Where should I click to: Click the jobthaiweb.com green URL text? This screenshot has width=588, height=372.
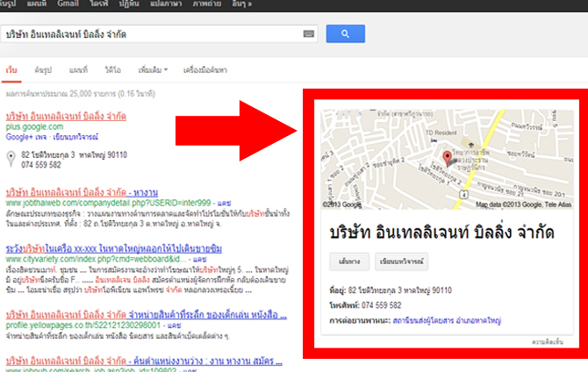coord(108,203)
